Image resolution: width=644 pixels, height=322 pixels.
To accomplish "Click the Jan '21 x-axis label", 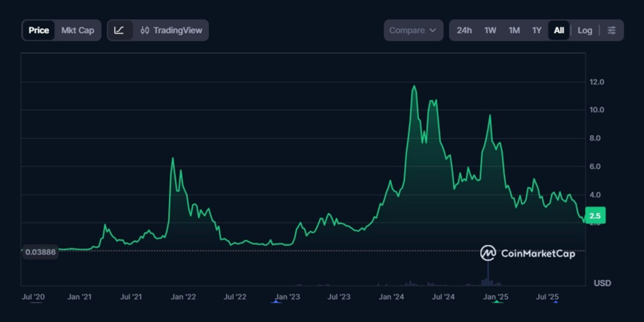I will point(80,297).
